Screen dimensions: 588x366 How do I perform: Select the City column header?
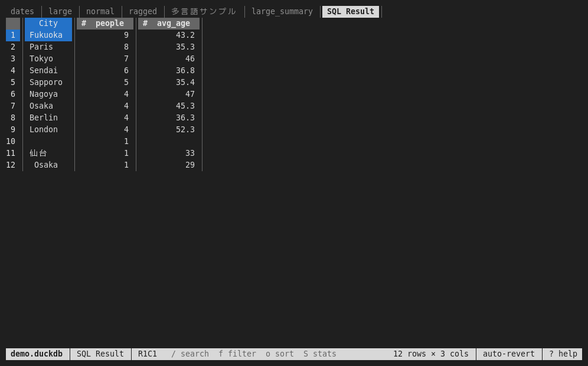tap(48, 23)
